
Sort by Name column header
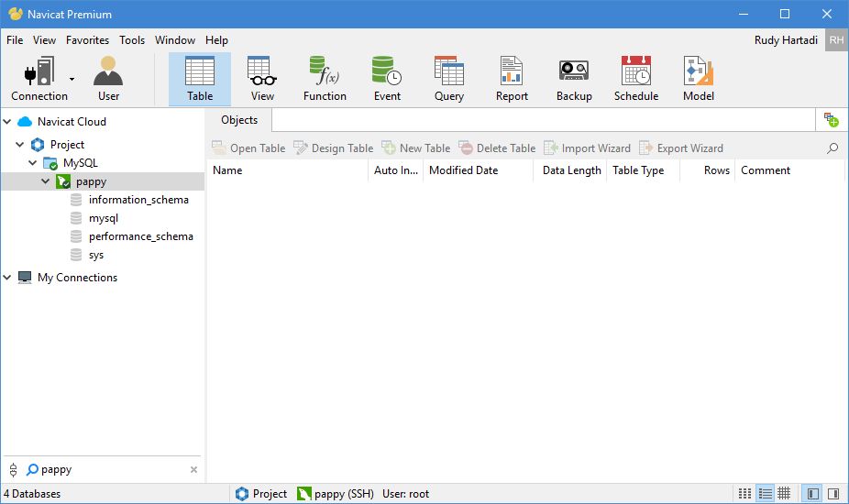tap(288, 170)
